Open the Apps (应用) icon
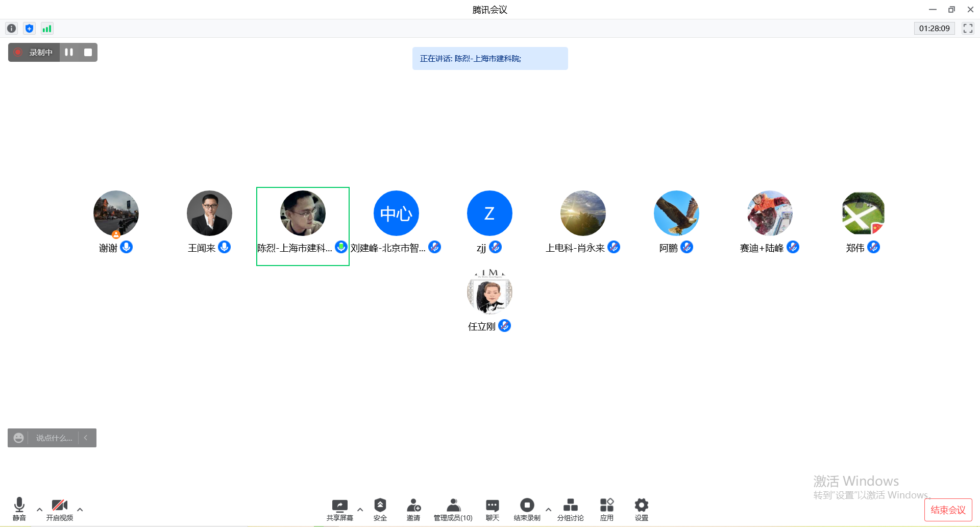 click(x=606, y=509)
